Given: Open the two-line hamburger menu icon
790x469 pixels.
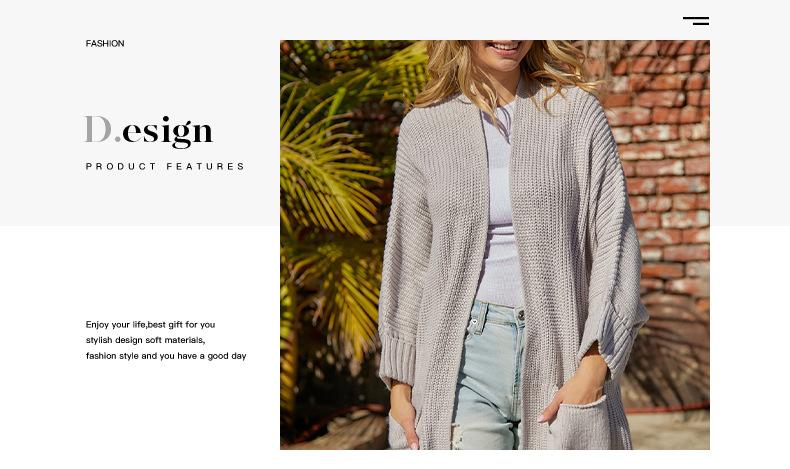Looking at the screenshot, I should pos(696,21).
